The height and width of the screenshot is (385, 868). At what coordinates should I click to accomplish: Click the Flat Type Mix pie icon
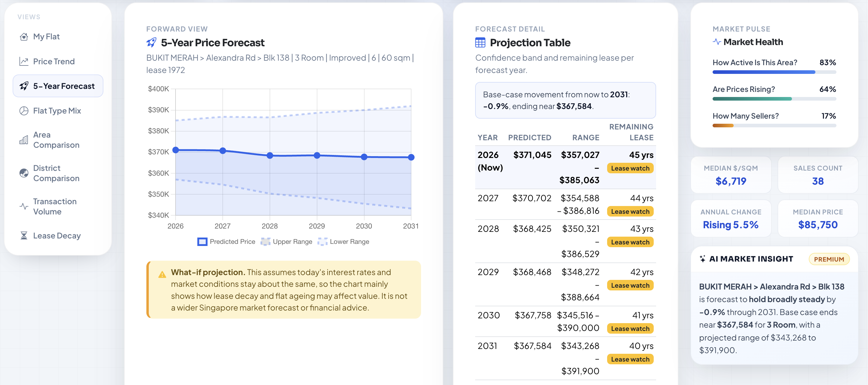[24, 111]
